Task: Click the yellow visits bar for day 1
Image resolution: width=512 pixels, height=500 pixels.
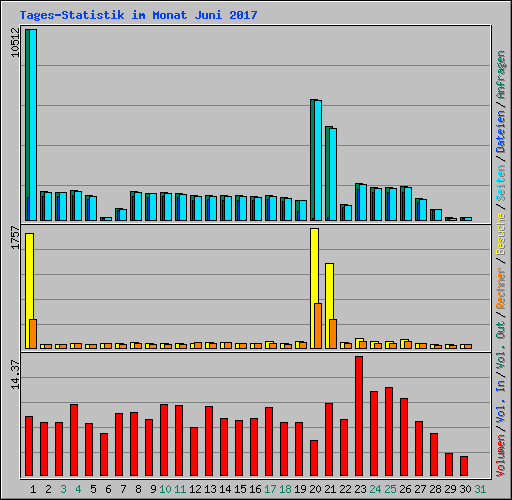Action: (29, 291)
